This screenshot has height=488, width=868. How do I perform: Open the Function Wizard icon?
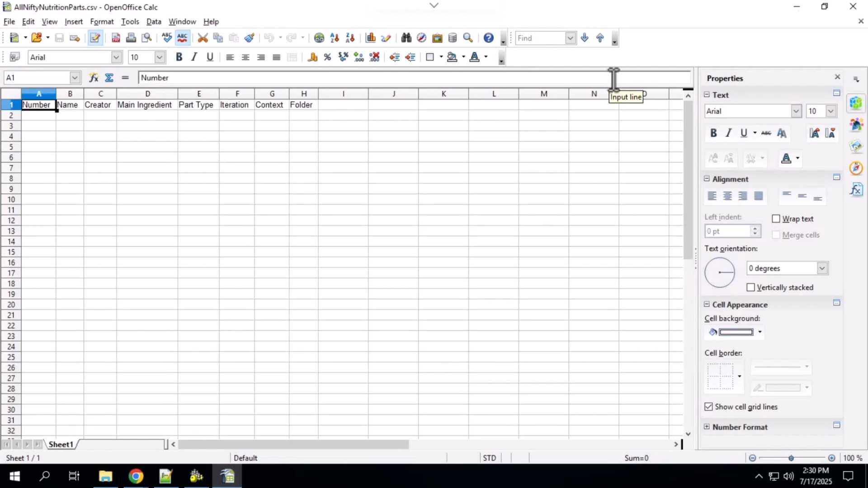coord(94,78)
